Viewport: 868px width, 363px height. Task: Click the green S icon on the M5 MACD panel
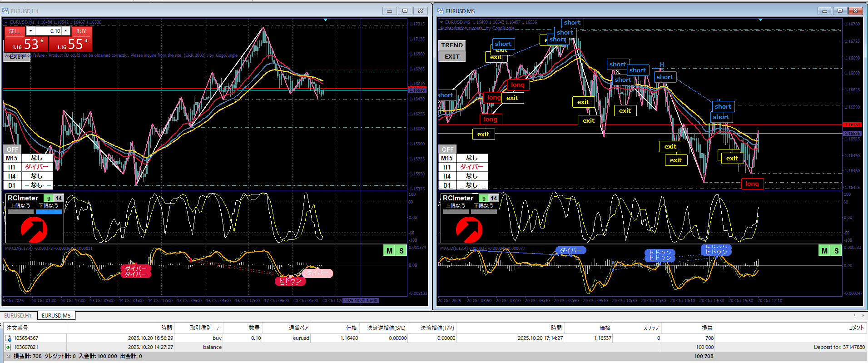[x=836, y=251]
